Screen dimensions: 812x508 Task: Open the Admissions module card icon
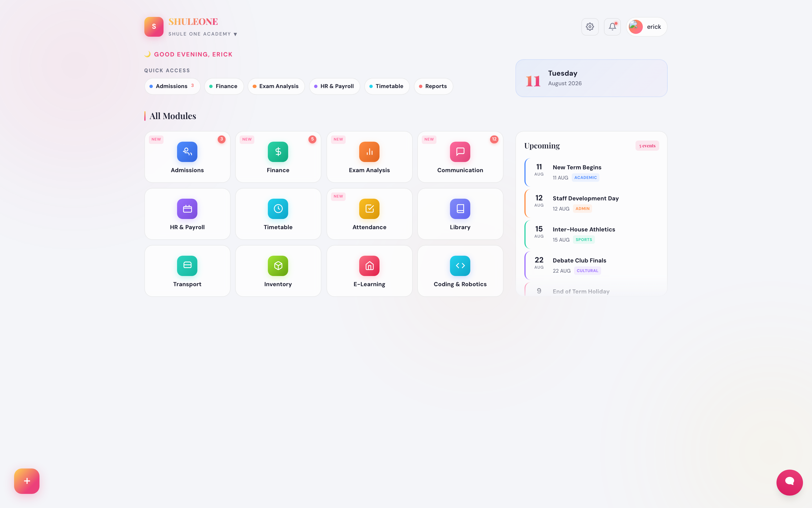(x=187, y=152)
